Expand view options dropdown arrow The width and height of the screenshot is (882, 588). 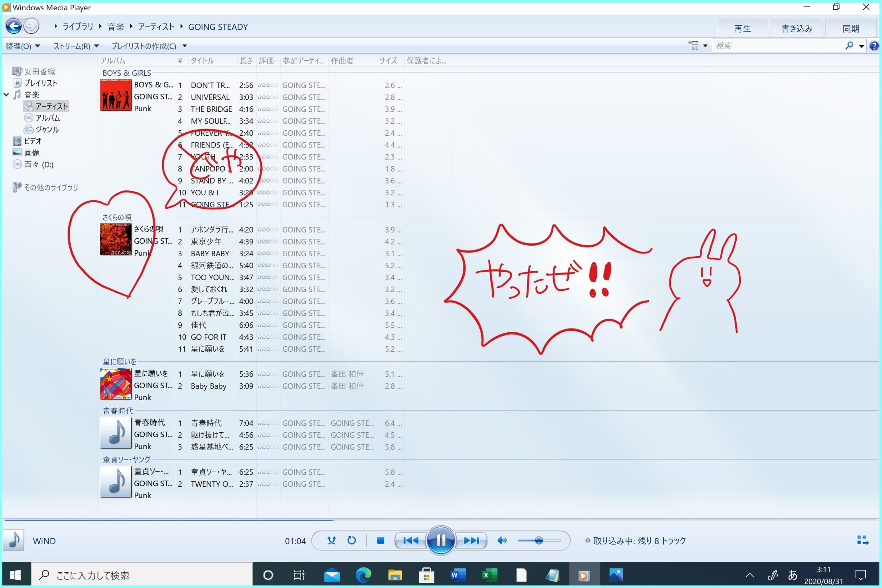(x=705, y=46)
